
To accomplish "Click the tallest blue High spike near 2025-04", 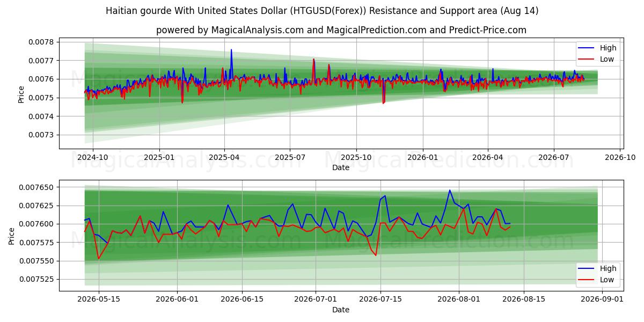I will [231, 50].
